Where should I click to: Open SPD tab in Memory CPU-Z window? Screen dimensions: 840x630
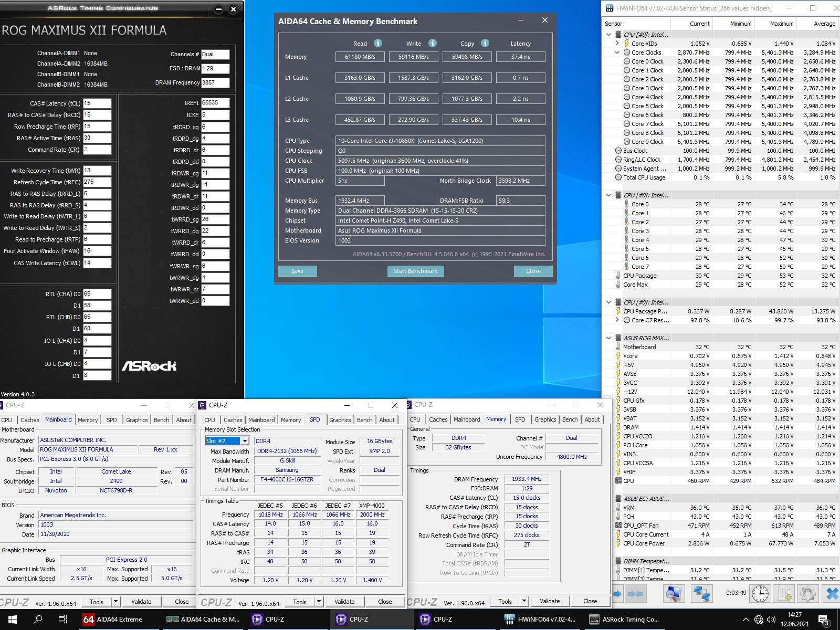(520, 419)
